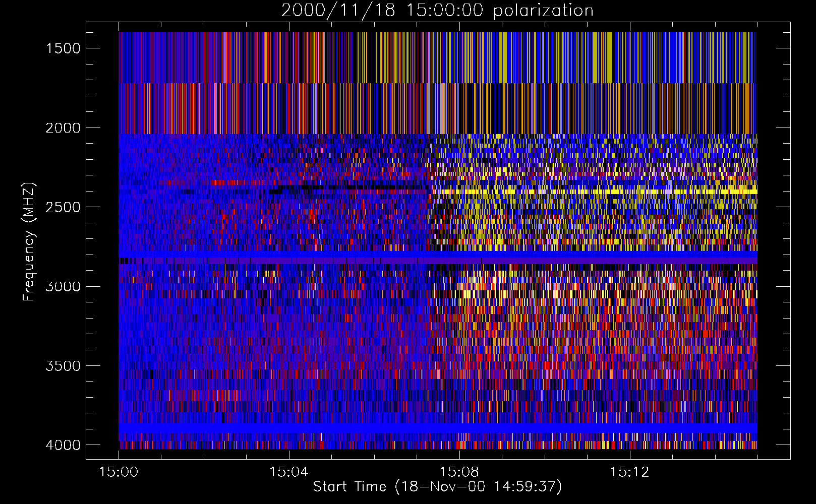Click the 15:04 time tick label

point(288,472)
